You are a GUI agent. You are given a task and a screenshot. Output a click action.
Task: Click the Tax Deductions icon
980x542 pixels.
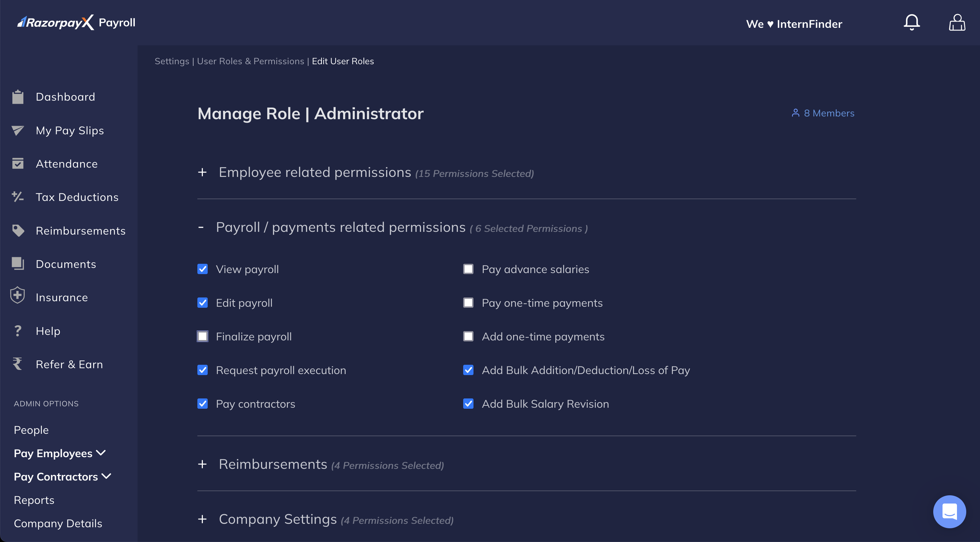(x=18, y=197)
